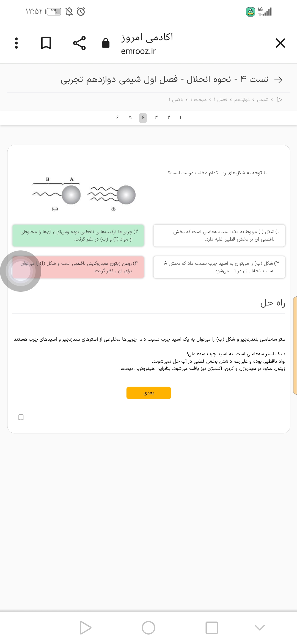Choose green answer option ۲ about چربی‌ها
The image size is (297, 644).
point(78,236)
